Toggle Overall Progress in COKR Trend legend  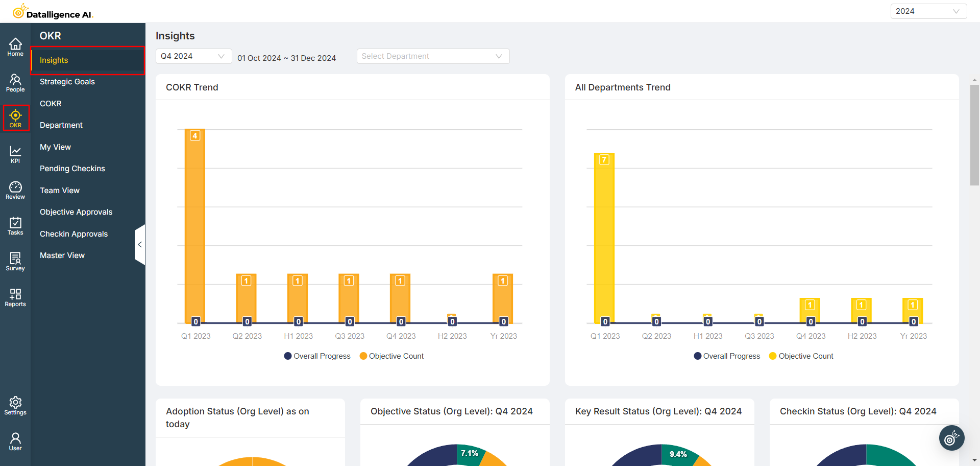pyautogui.click(x=316, y=356)
